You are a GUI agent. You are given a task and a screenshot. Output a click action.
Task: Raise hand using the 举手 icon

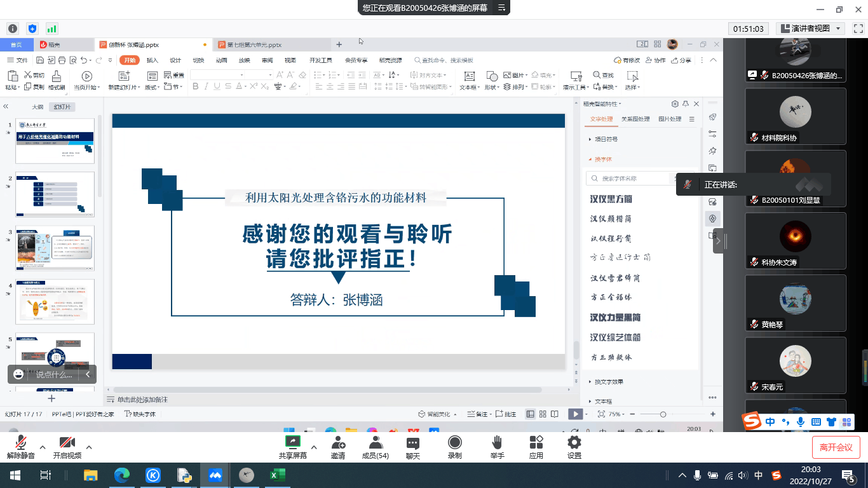(x=497, y=443)
